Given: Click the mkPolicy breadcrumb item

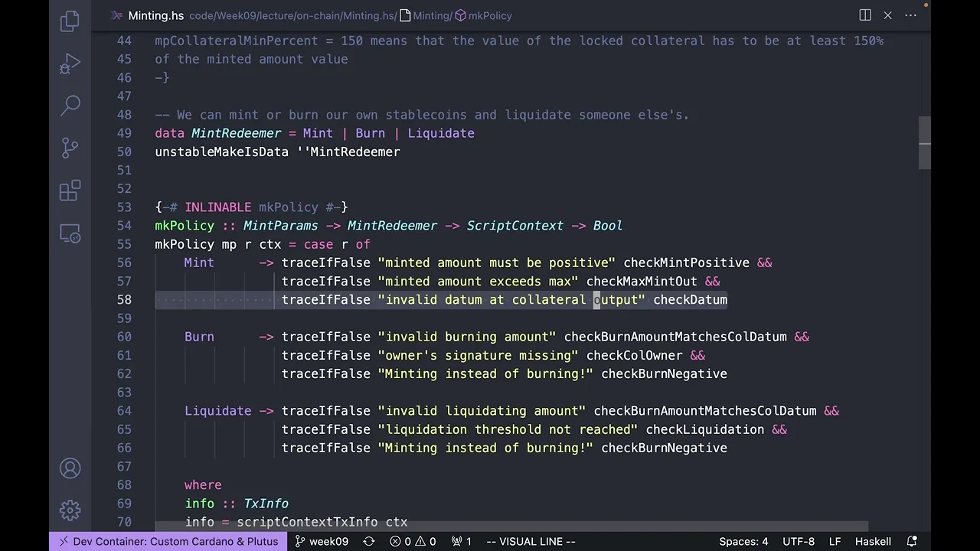Looking at the screenshot, I should coord(490,15).
